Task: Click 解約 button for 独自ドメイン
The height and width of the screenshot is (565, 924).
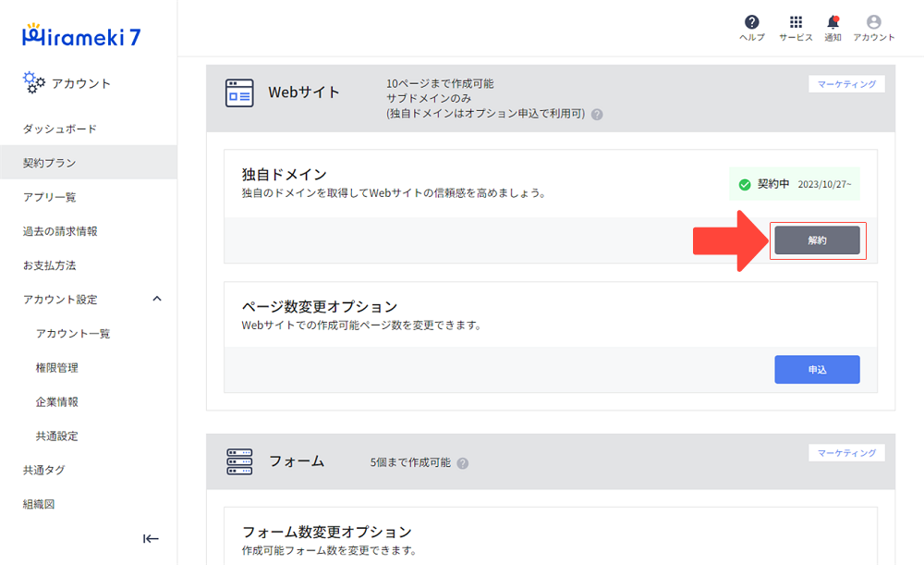Action: pos(817,240)
